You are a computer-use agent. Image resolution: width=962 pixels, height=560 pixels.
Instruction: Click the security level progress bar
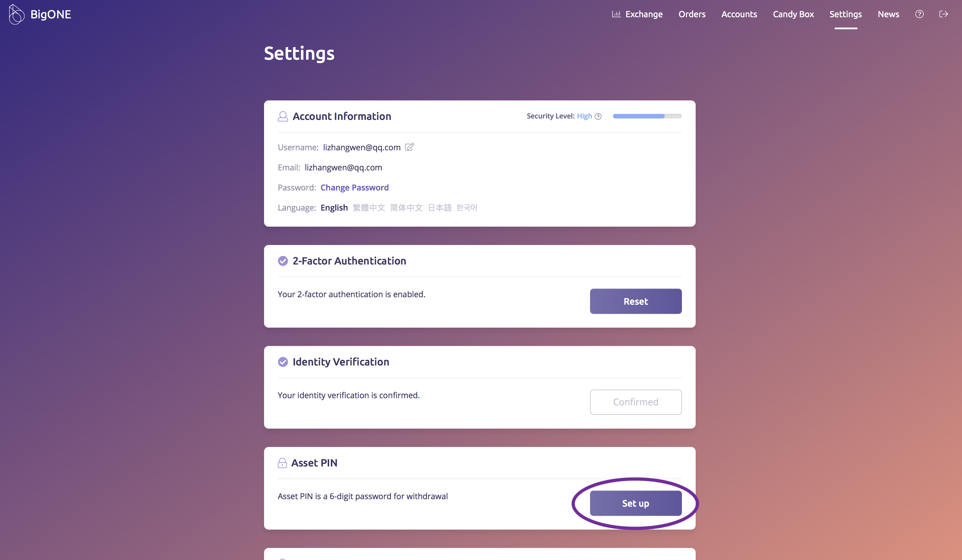[647, 116]
